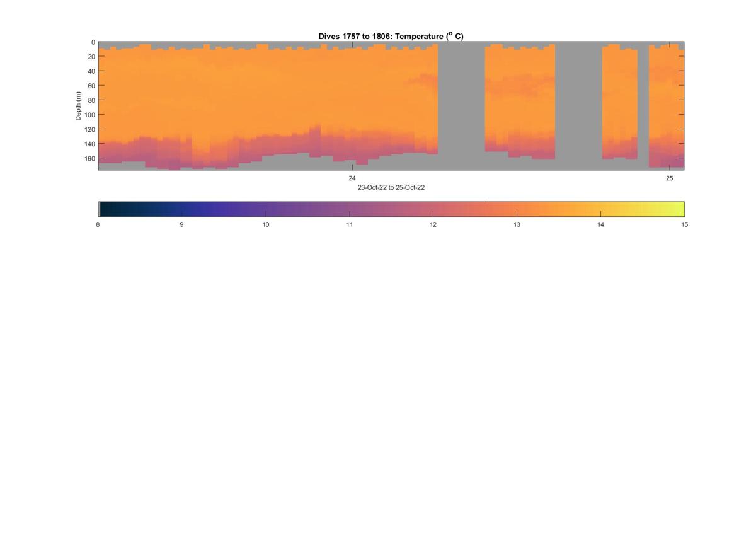Click the colorbar tick label '14'
The image size is (756, 558).
[x=600, y=224]
